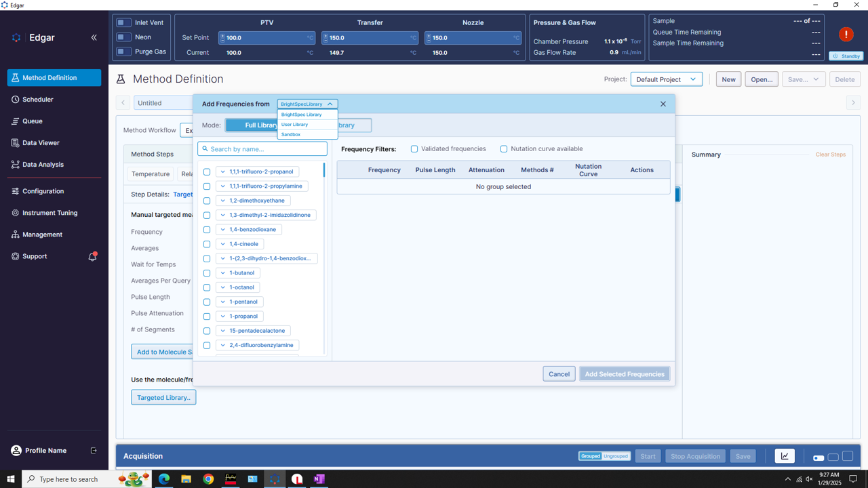This screenshot has width=868, height=488.
Task: Click the logout icon next to Profile Name
Action: [x=94, y=451]
